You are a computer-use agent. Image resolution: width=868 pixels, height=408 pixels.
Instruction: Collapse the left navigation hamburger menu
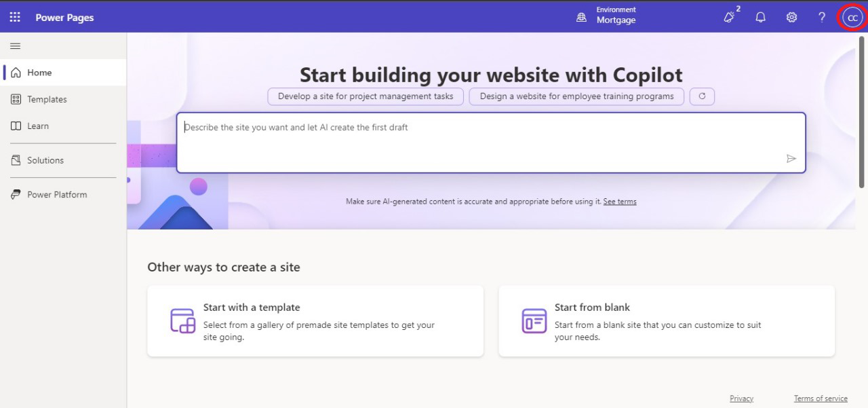(x=15, y=46)
